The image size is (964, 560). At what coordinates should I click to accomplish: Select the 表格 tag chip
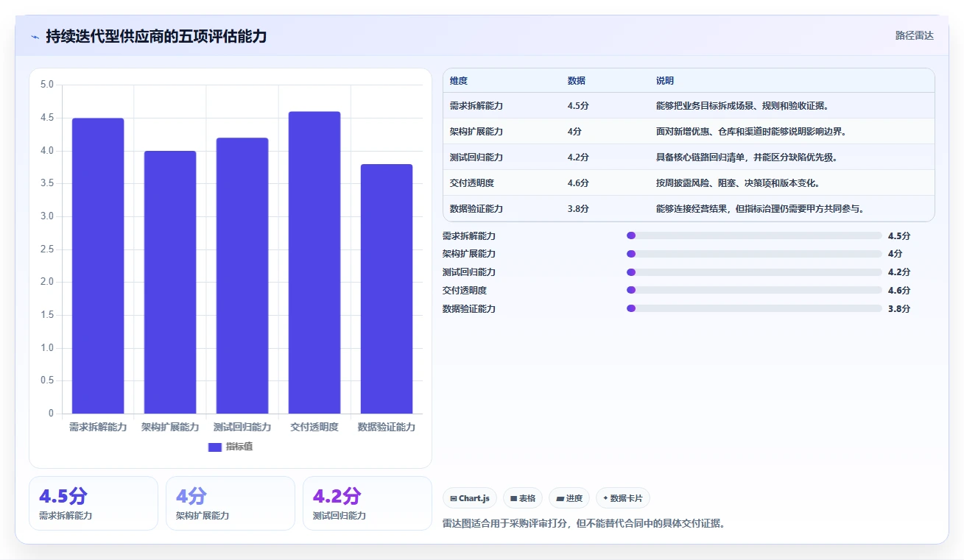523,498
